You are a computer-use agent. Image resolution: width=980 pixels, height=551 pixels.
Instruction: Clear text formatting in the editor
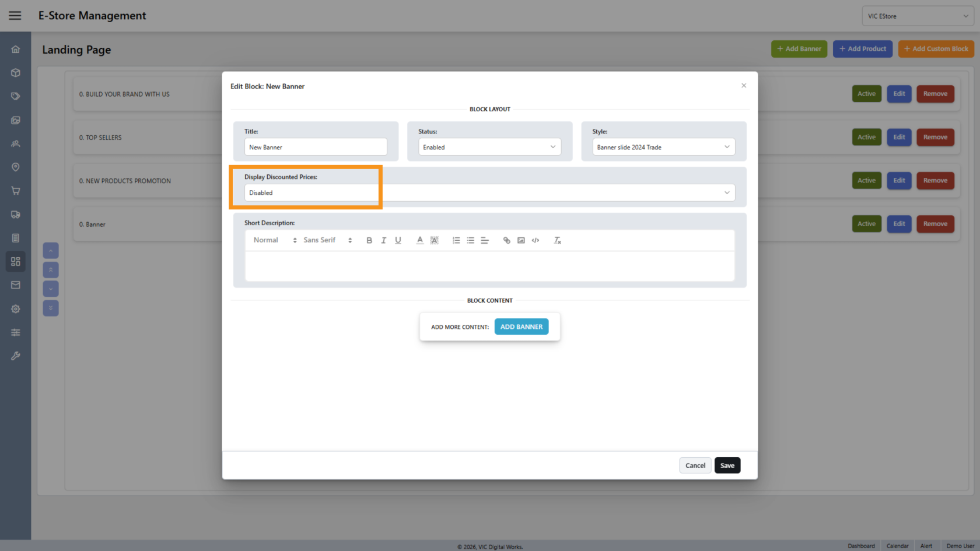(557, 240)
